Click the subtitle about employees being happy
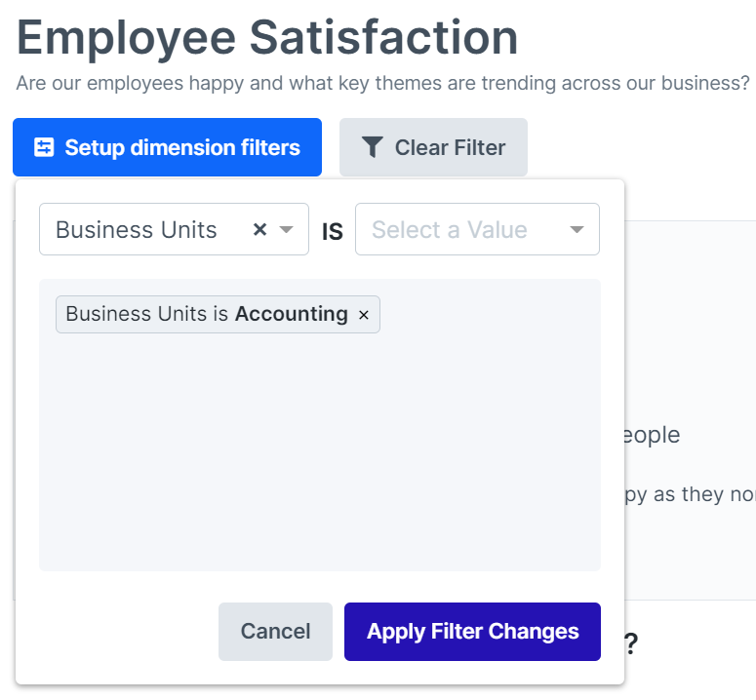The height and width of the screenshot is (700, 756). tap(382, 83)
